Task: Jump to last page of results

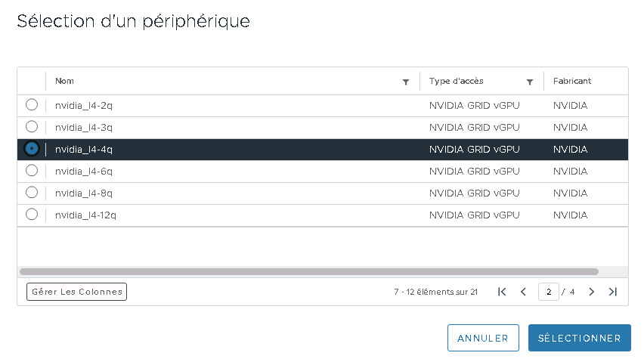Action: (613, 292)
